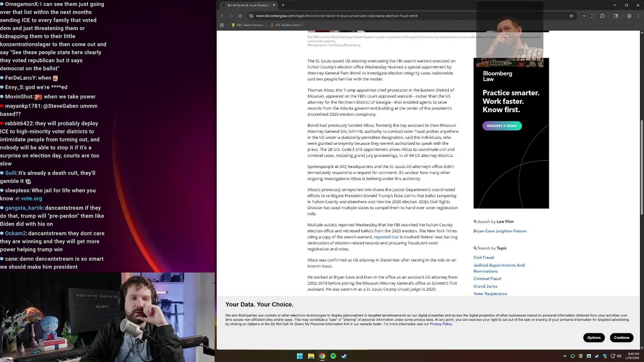
Task: Go forward using the browser forward arrow
Action: coord(231,16)
